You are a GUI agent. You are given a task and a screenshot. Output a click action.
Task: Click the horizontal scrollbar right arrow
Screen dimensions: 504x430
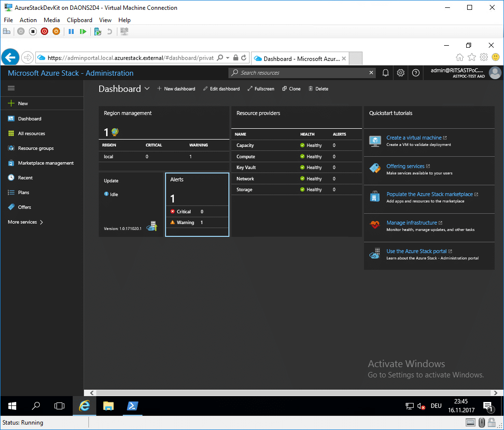point(495,393)
